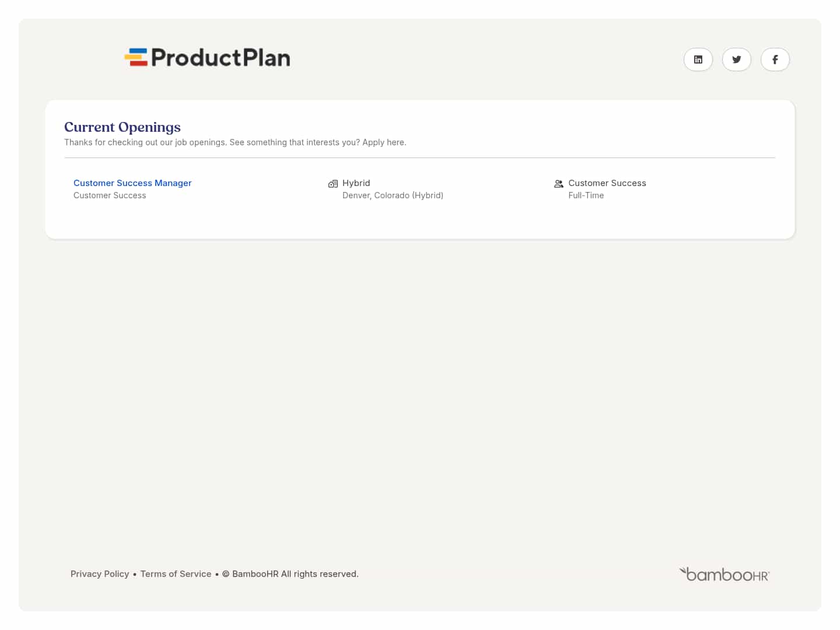The image size is (840, 630).
Task: Click the Hybrid work type label
Action: pyautogui.click(x=356, y=183)
